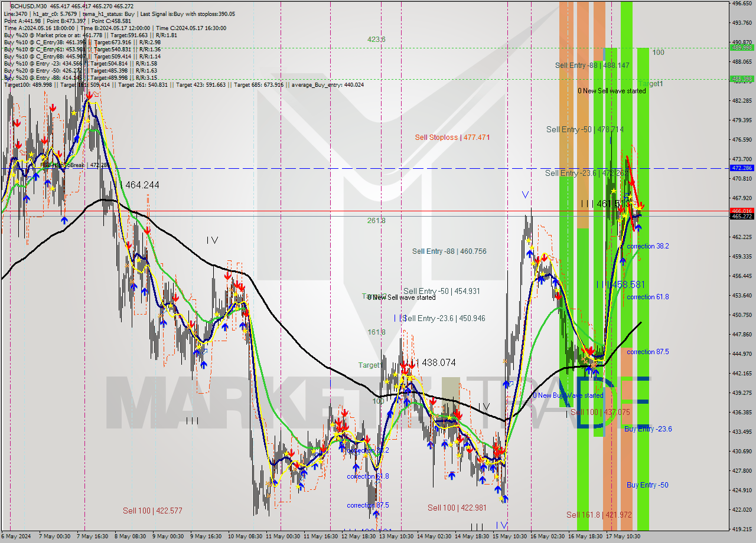Viewport: 756px width, 543px height.
Task: Click the Sell Stoploss | 477.471 label
Action: (x=452, y=137)
